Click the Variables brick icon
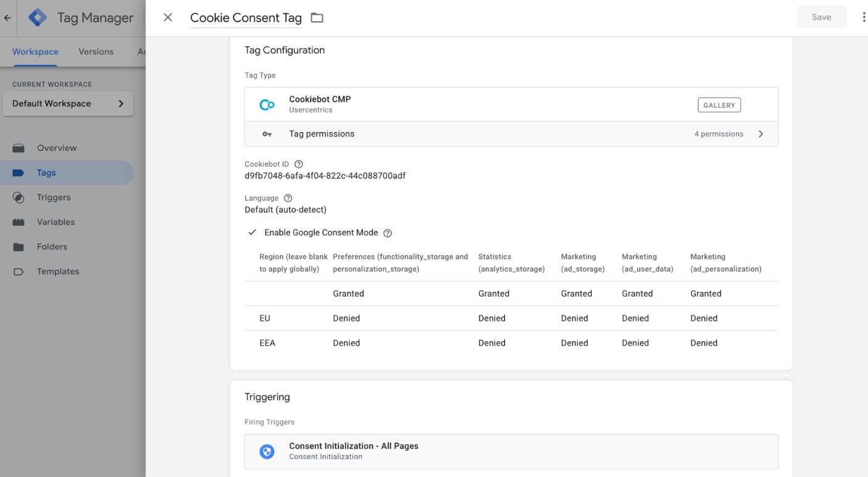This screenshot has width=868, height=477. coord(19,222)
